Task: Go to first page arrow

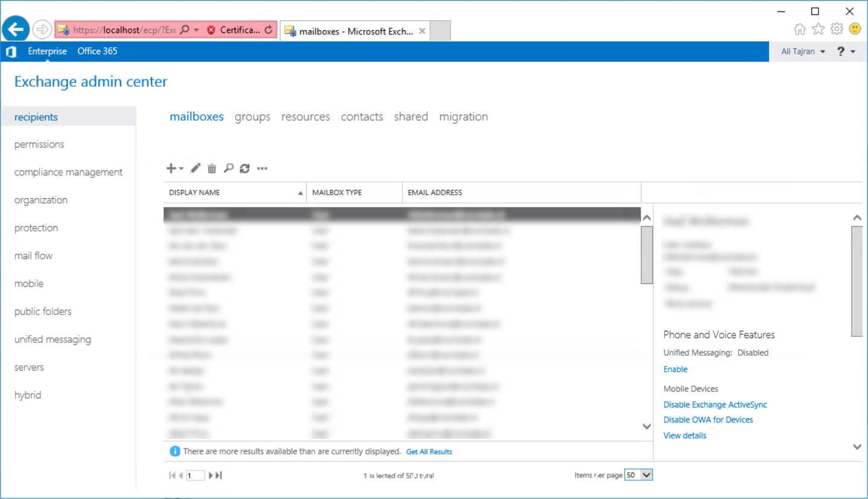Action: [x=173, y=475]
